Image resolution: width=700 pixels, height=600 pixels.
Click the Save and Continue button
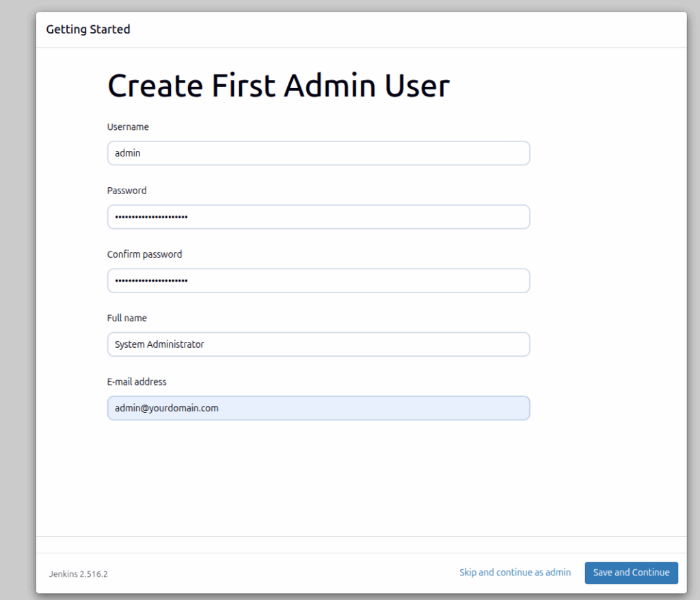point(630,573)
